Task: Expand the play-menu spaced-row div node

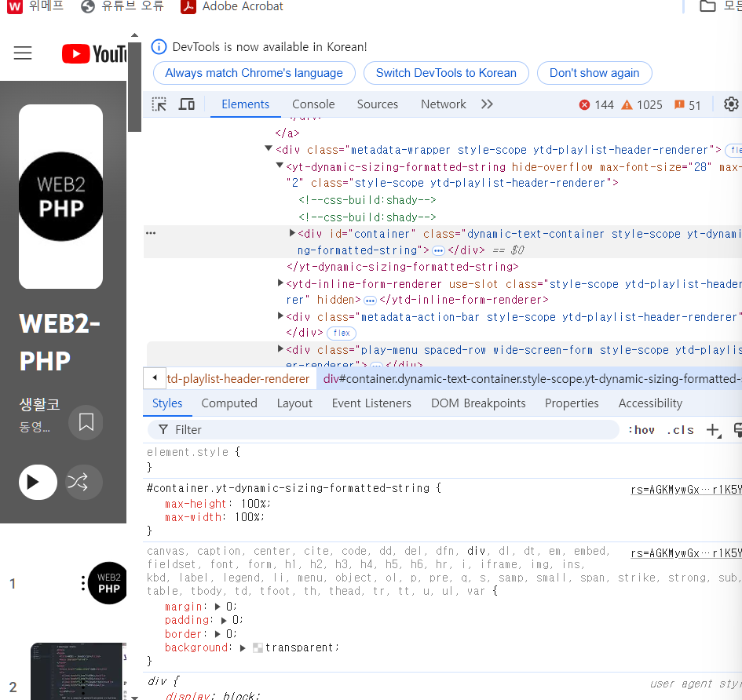Action: [x=280, y=349]
